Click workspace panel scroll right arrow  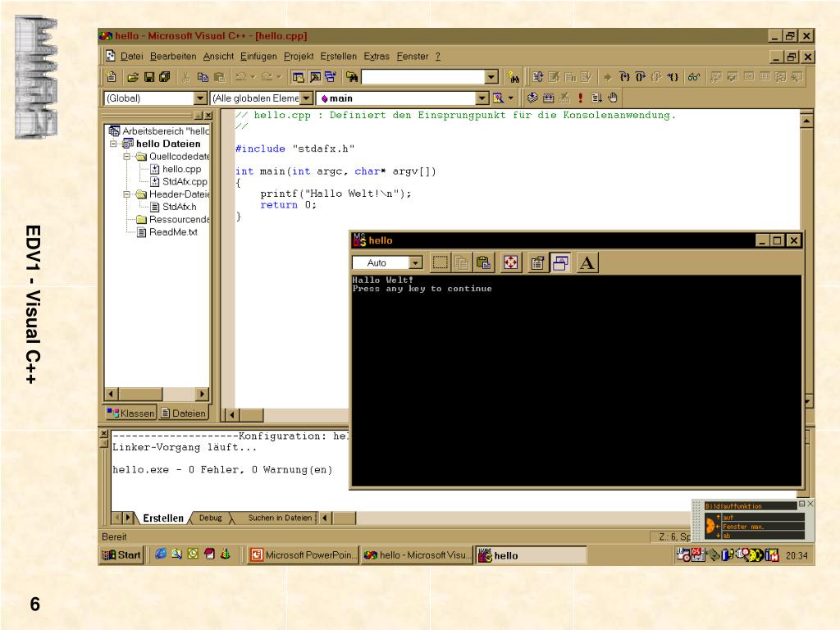[202, 395]
